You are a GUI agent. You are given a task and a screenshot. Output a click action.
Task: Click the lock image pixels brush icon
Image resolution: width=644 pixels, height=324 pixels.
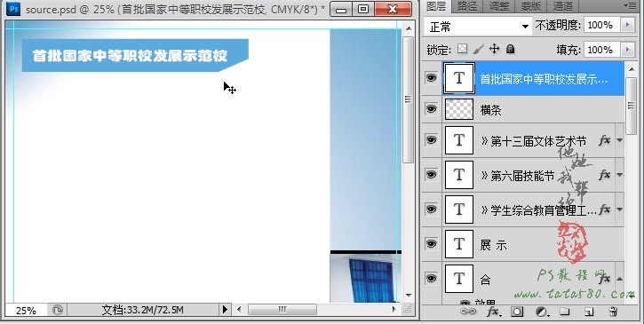tap(478, 50)
